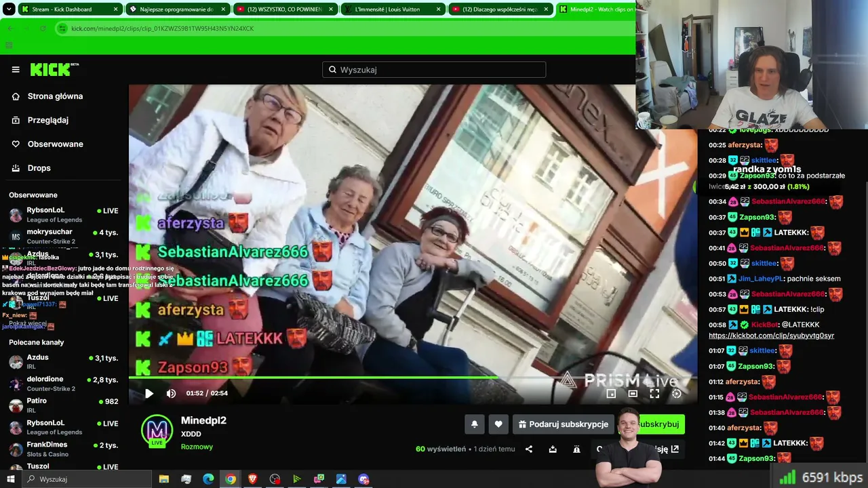Open the kickbot.com clip link in chat
The width and height of the screenshot is (868, 488).
tap(771, 335)
